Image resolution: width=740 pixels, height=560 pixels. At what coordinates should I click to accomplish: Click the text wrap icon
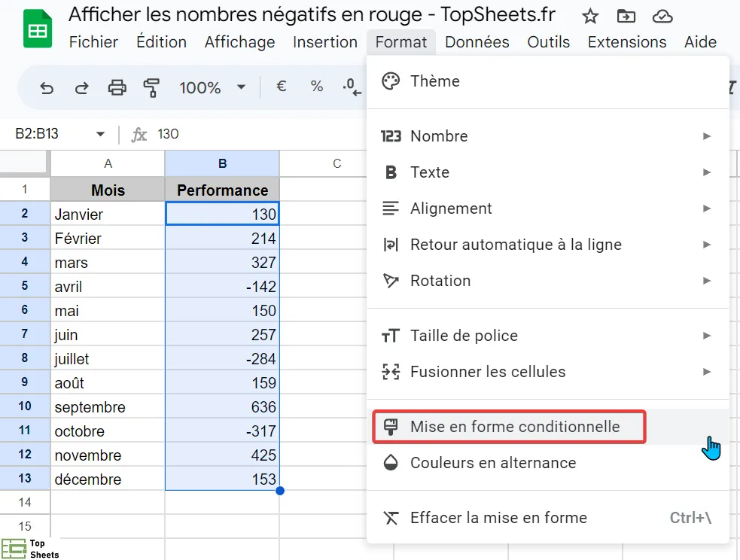pos(391,245)
